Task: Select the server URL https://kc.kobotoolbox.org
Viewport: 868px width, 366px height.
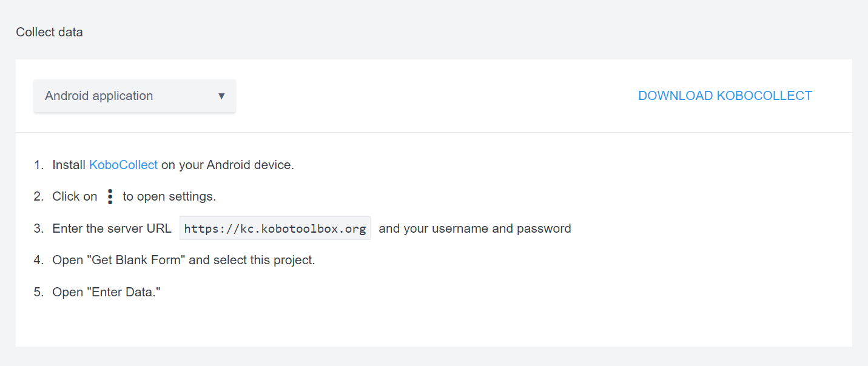Action: 274,228
